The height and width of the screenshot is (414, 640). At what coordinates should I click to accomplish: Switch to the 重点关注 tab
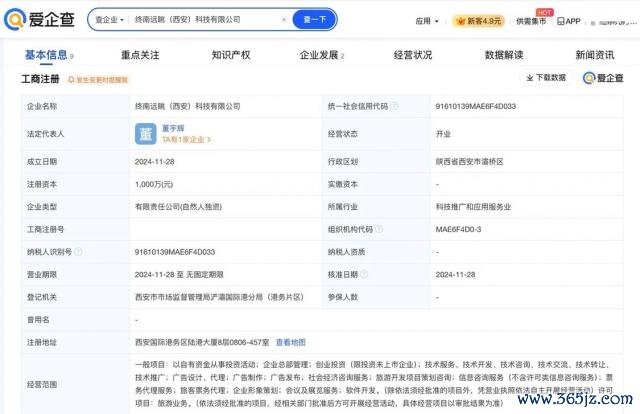click(140, 55)
